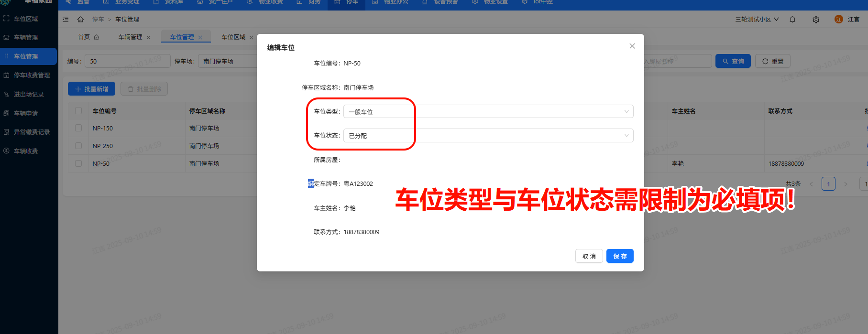This screenshot has width=868, height=334.
Task: Tick the checkbox for row NP-150
Action: pyautogui.click(x=78, y=128)
